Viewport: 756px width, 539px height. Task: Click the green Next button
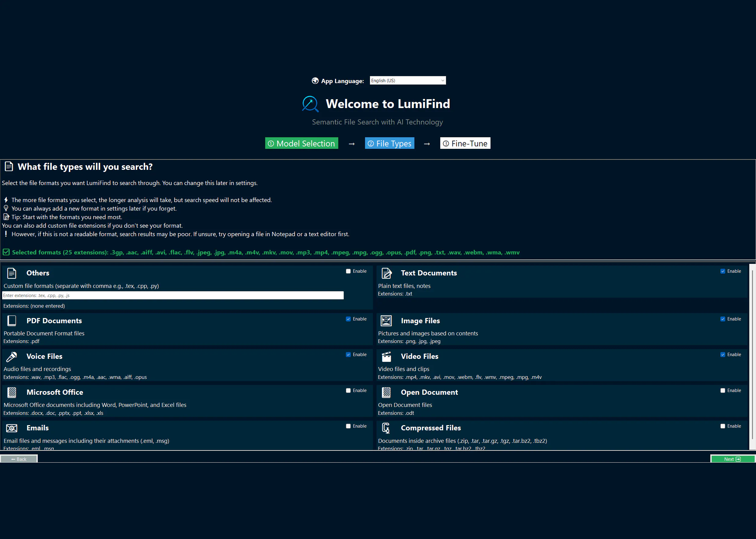coord(733,459)
